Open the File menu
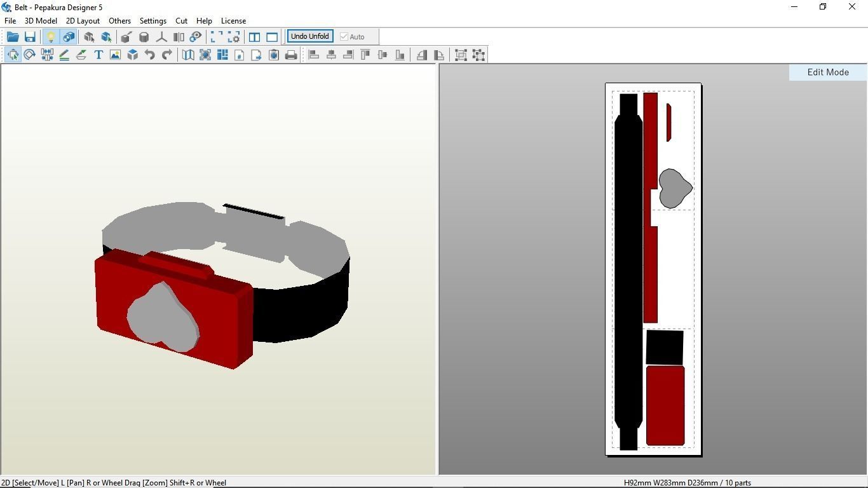The image size is (868, 488). 10,21
